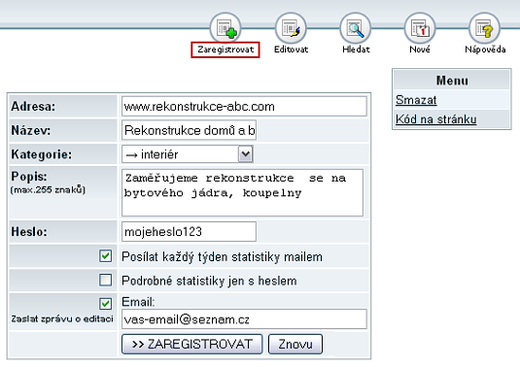The height and width of the screenshot is (367, 520).
Task: Submit with the >> ZAREGISTROVAT button
Action: [x=192, y=344]
